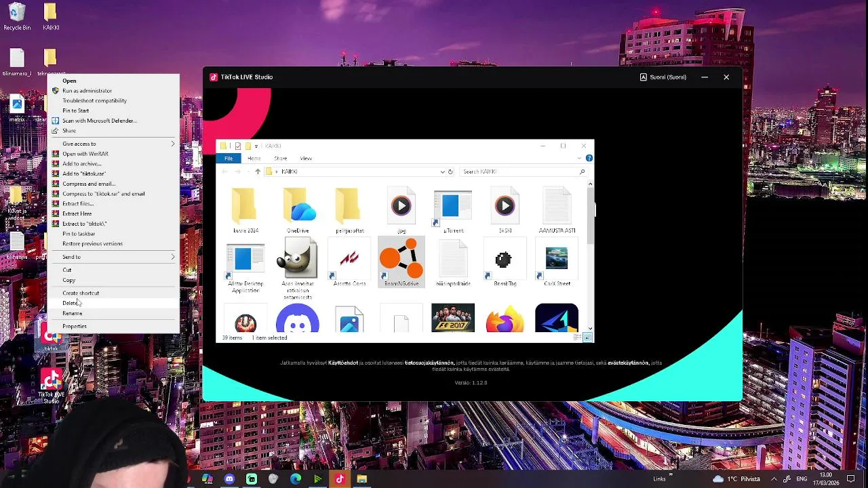This screenshot has height=488, width=868.
Task: Open the View ribbon tab
Action: pyautogui.click(x=306, y=158)
